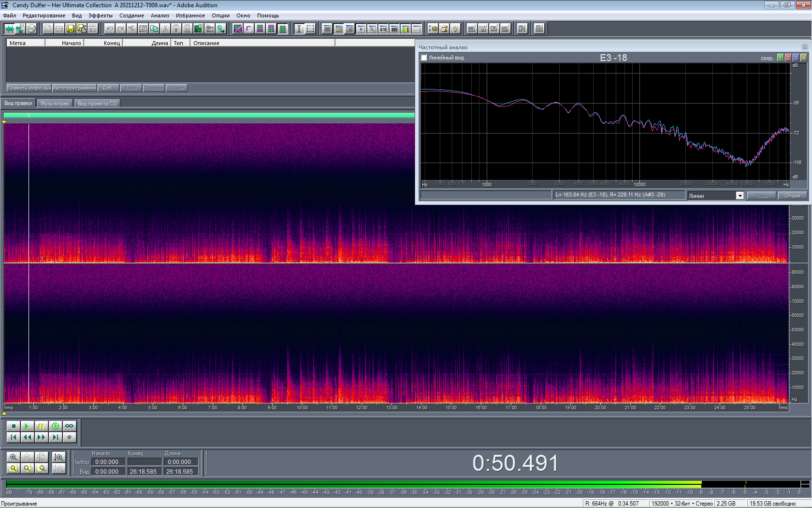Viewport: 812px width, 508px height.
Task: Open CD project view toolbar icon
Action: 31,29
